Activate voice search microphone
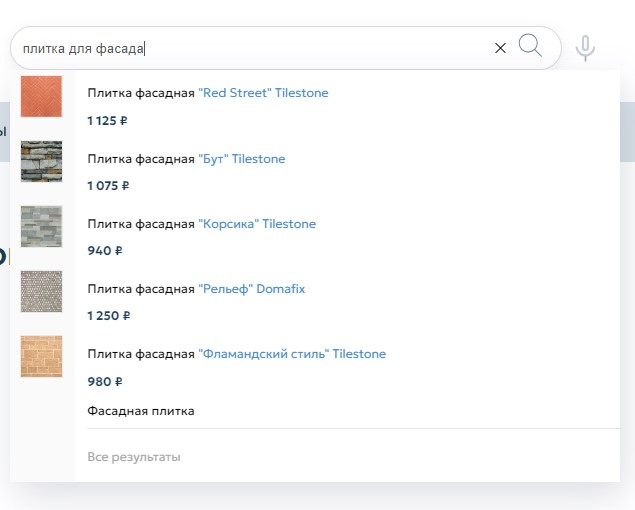 pyautogui.click(x=586, y=48)
